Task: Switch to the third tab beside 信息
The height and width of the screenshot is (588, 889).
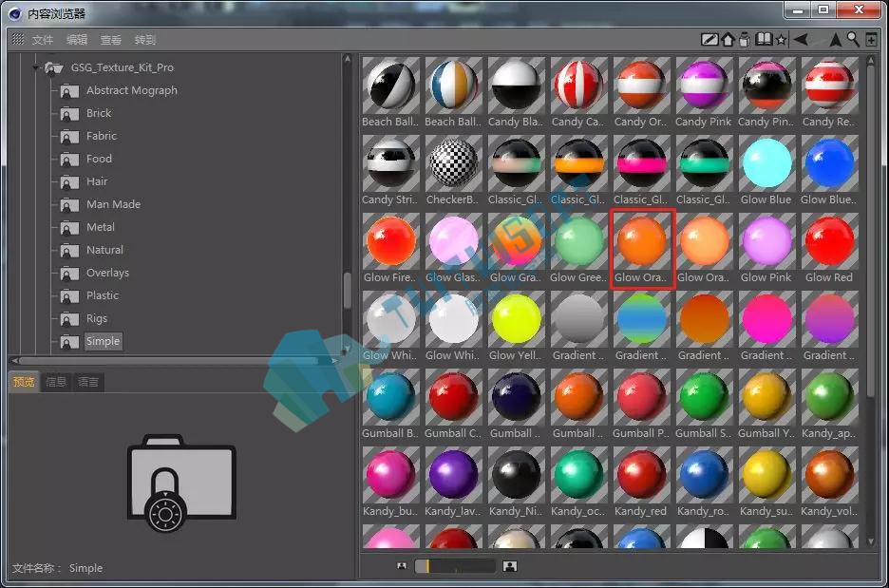Action: click(x=88, y=382)
